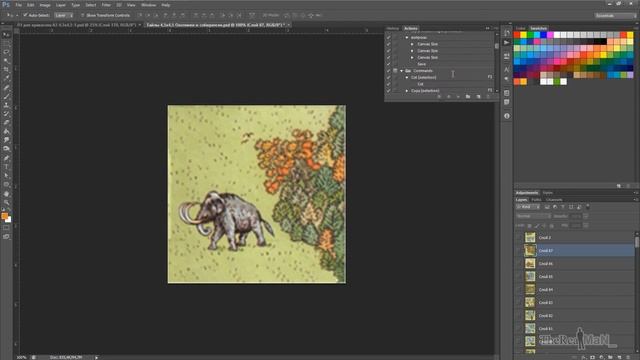Viewport: 640px width, 360px height.
Task: Open the layer Kind filter dropdown
Action: (x=527, y=207)
